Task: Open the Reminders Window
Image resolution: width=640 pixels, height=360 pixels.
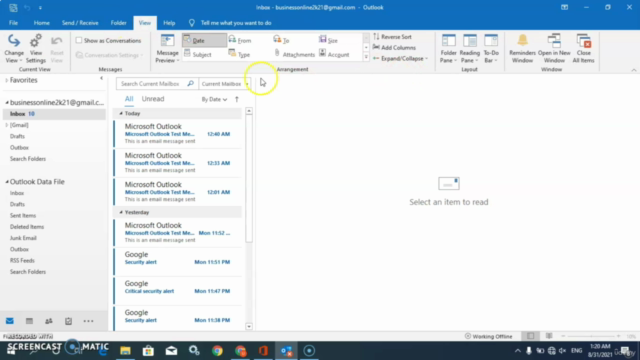Action: 522,49
